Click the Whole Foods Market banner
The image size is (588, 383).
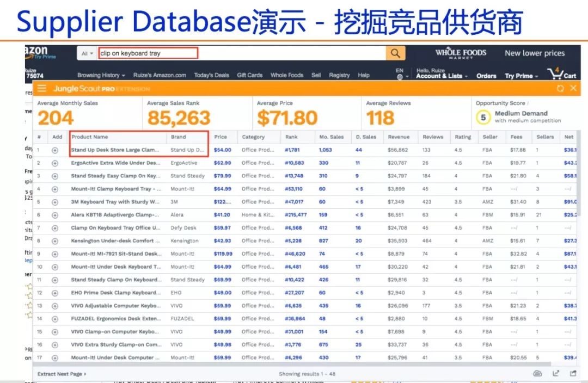(461, 53)
